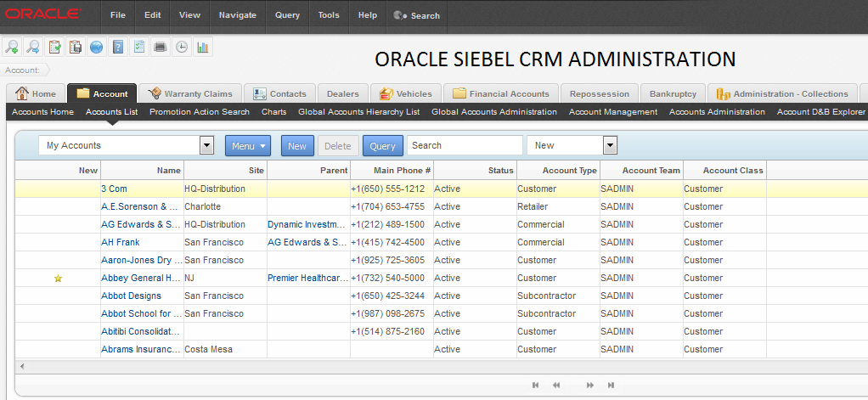868x400 pixels.
Task: Open Accounts Home view link
Action: pyautogui.click(x=42, y=112)
